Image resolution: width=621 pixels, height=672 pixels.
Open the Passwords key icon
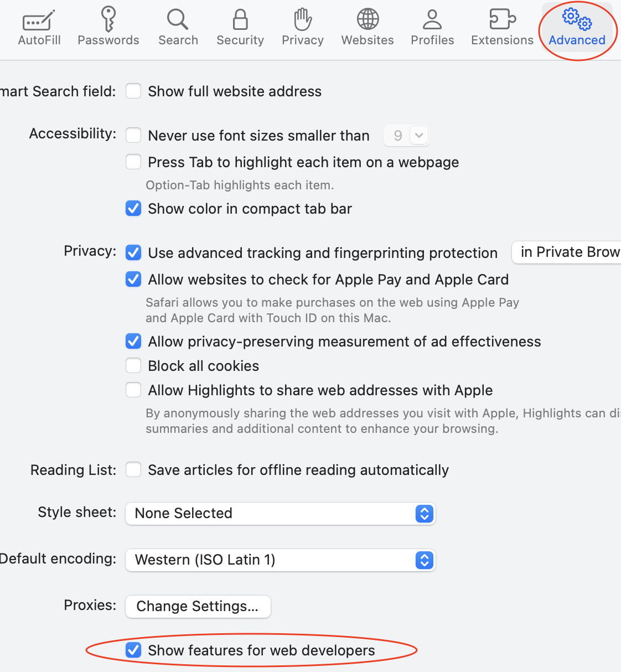108,19
